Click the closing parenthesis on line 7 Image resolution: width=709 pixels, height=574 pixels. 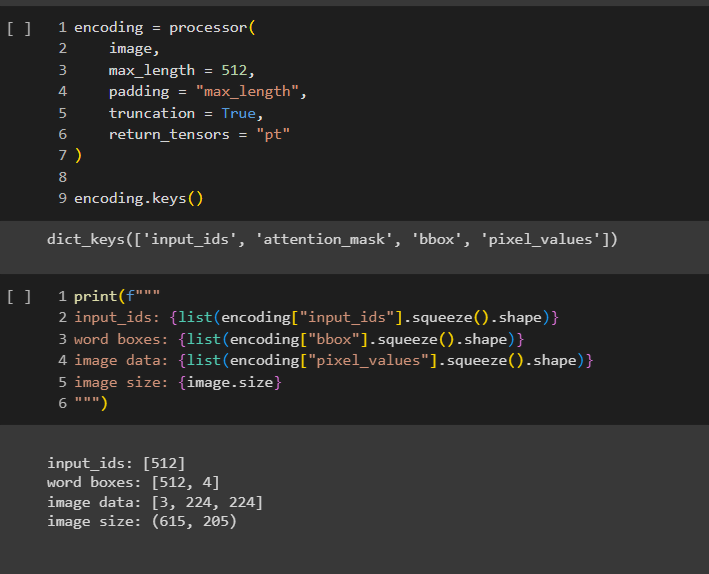[78, 155]
